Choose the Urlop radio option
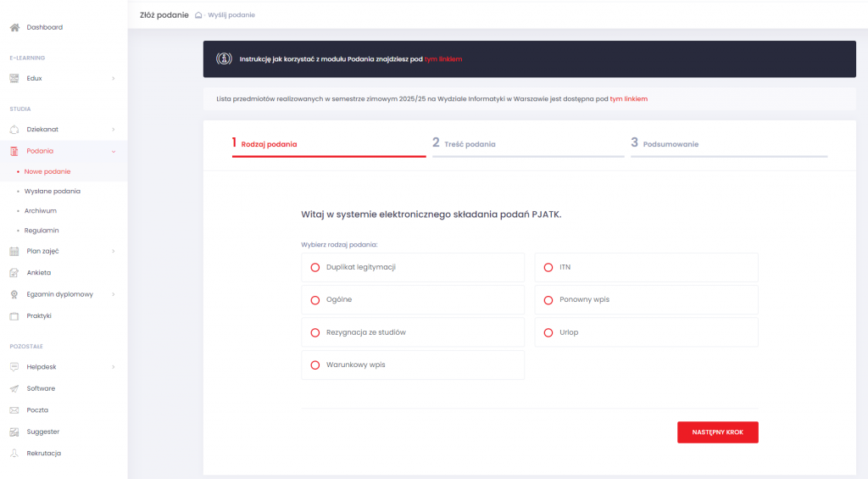The width and height of the screenshot is (868, 479). pyautogui.click(x=548, y=332)
